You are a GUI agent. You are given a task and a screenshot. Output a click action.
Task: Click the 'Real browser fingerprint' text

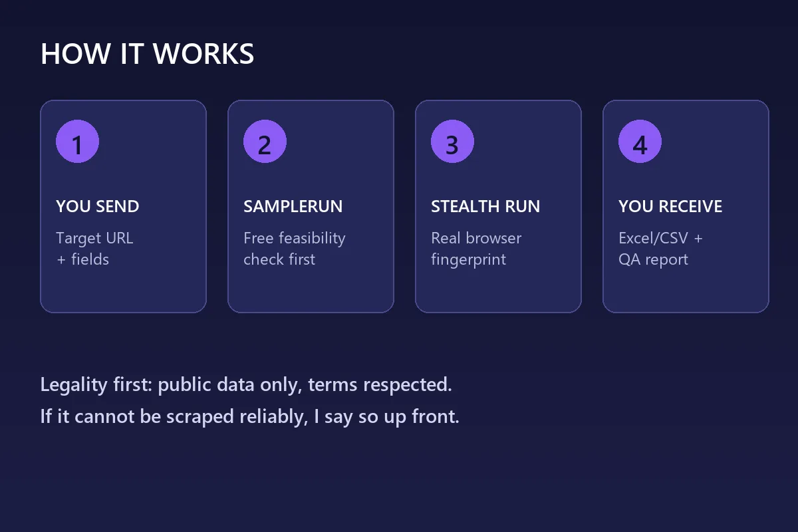click(x=476, y=249)
